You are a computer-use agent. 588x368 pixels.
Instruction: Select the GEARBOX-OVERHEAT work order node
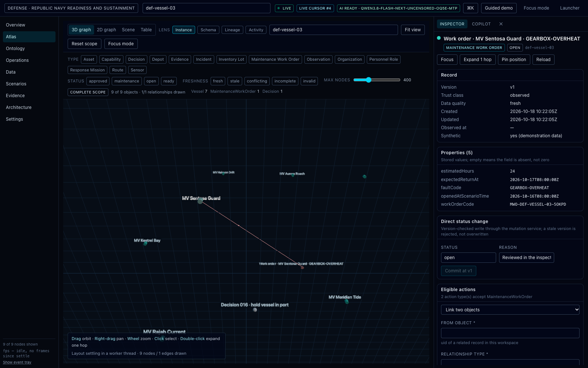coord(302,268)
